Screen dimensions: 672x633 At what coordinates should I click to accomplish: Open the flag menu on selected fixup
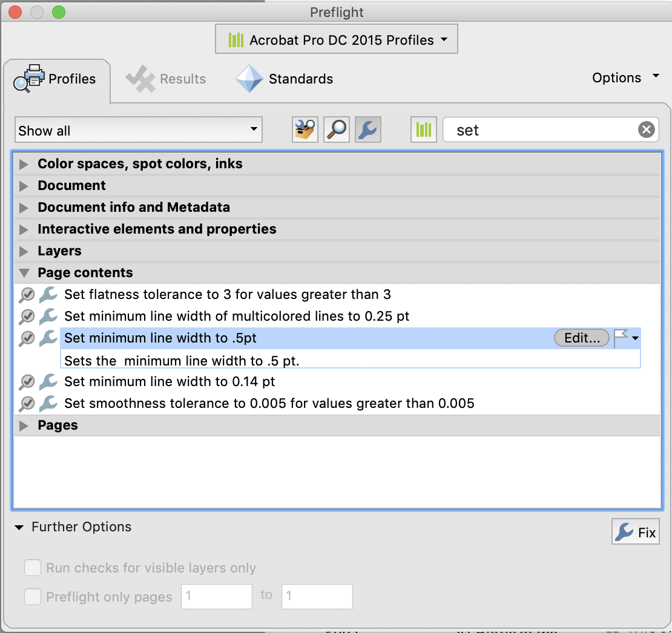click(x=627, y=338)
